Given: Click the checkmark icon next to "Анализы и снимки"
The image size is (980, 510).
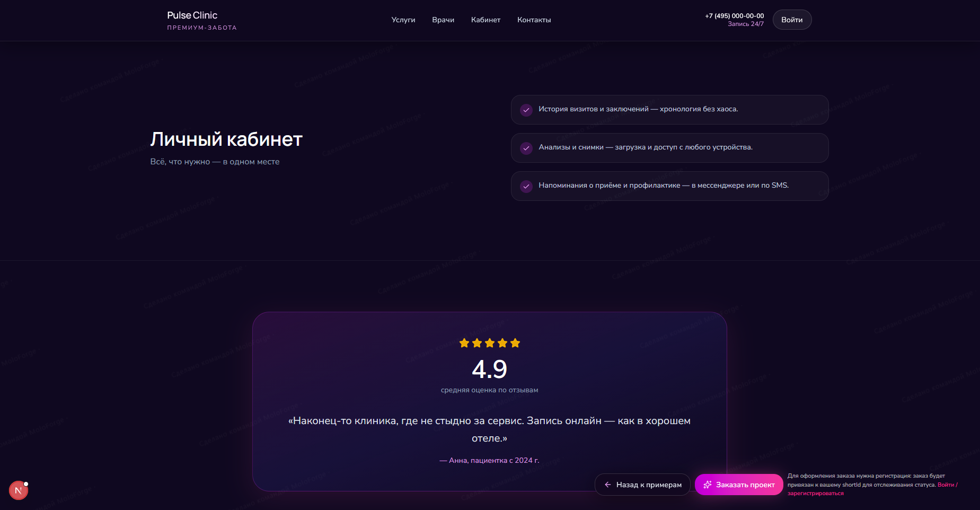Looking at the screenshot, I should click(x=526, y=148).
